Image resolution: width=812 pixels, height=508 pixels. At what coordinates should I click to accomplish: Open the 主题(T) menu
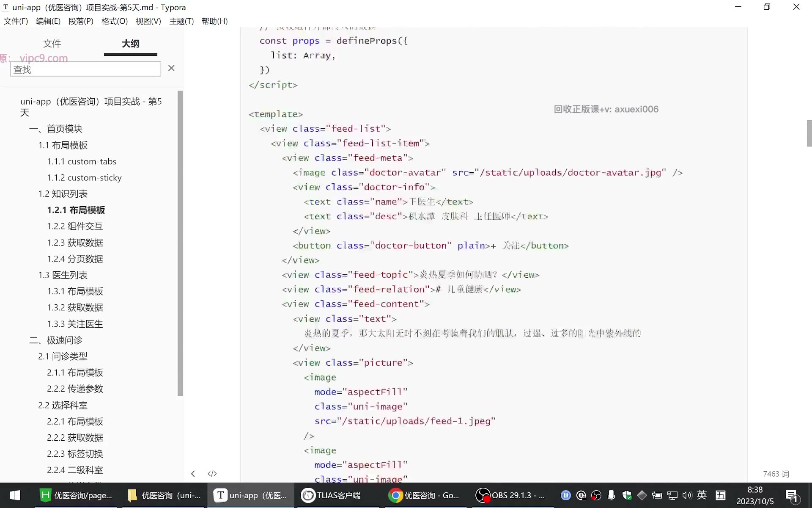point(181,21)
